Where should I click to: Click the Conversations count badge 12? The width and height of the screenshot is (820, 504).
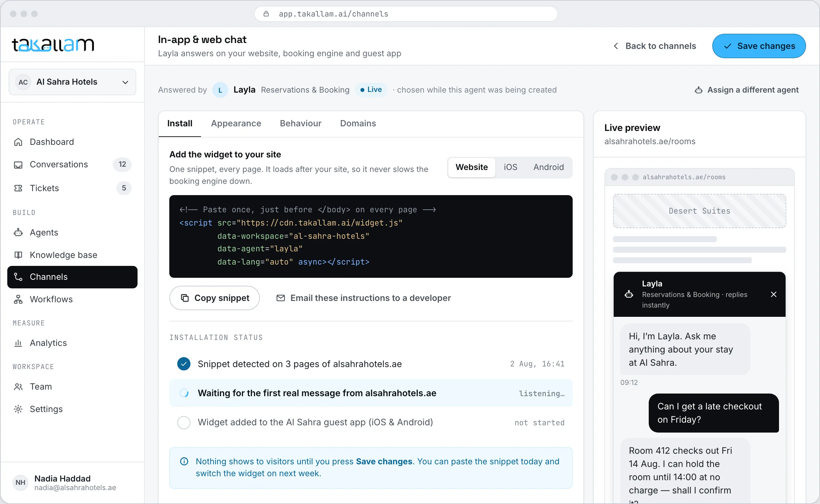[122, 164]
